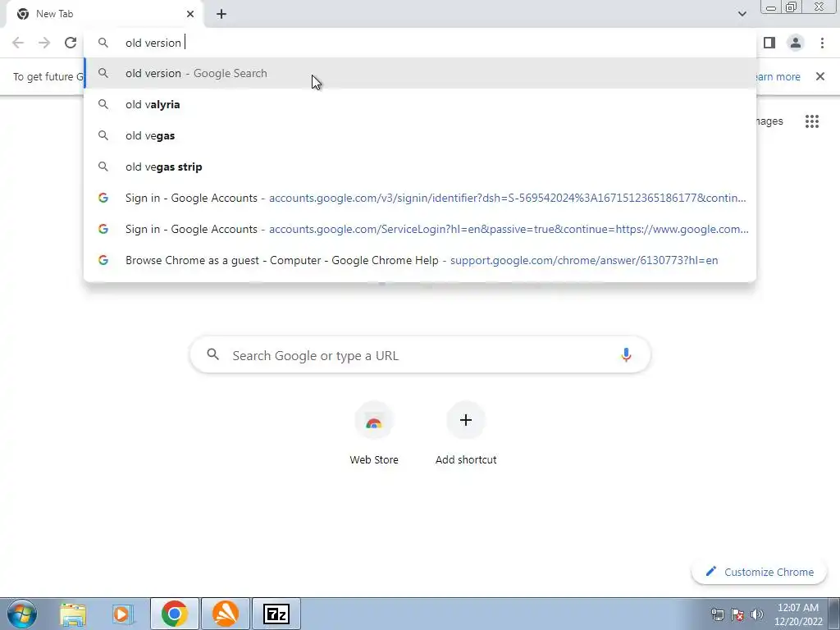
Task: Dismiss the infobar with the X icon
Action: coord(820,76)
